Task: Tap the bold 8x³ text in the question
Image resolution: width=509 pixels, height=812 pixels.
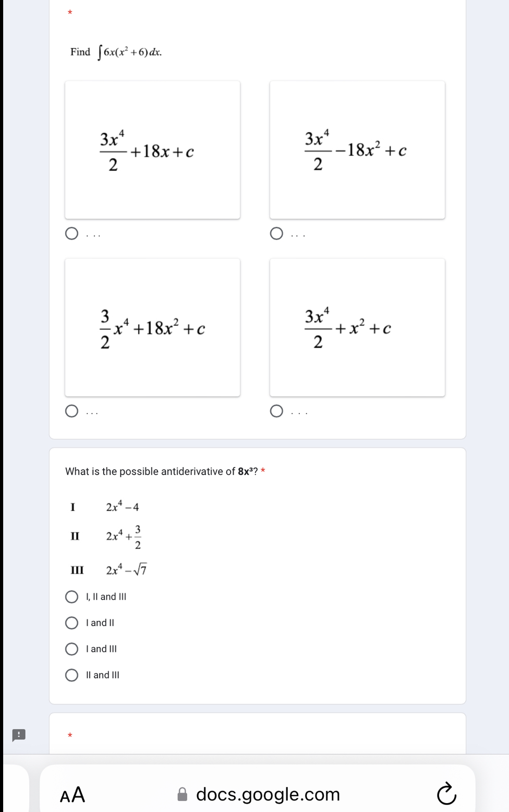Action: tap(245, 471)
